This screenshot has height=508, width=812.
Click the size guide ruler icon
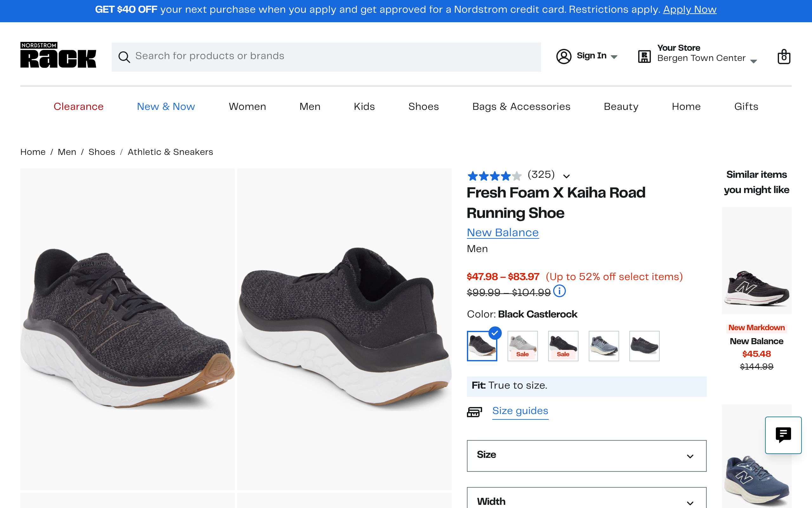(x=475, y=411)
